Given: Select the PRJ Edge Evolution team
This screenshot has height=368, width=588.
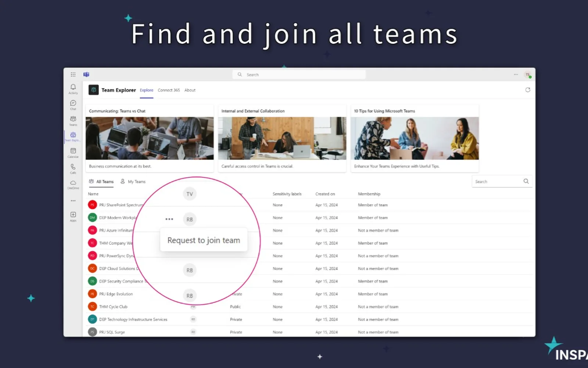Looking at the screenshot, I should pyautogui.click(x=116, y=294).
